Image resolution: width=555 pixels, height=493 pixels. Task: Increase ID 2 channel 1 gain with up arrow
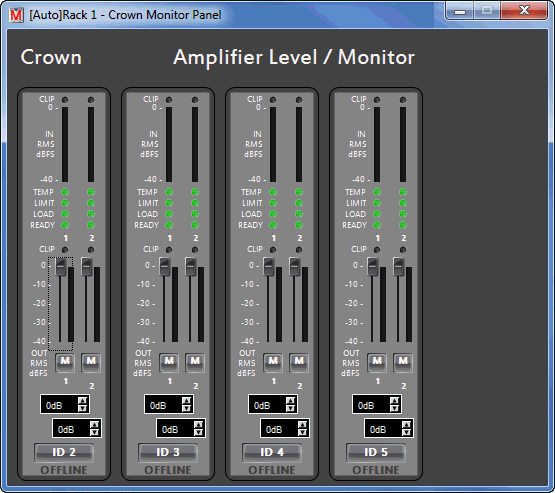coord(82,401)
